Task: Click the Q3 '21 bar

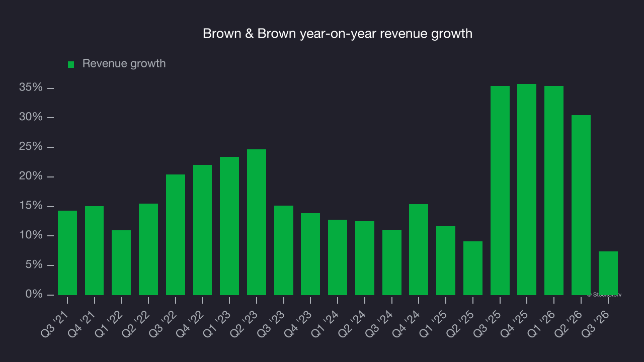Action: pyautogui.click(x=67, y=253)
